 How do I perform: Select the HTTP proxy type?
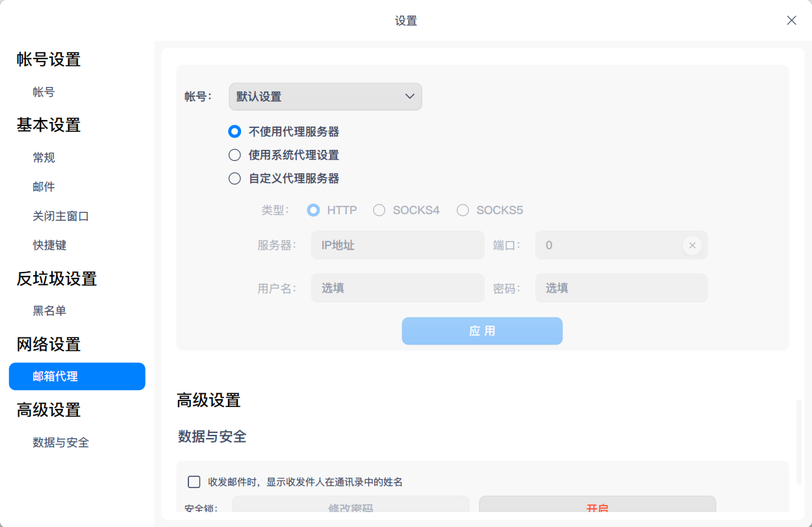(x=313, y=210)
